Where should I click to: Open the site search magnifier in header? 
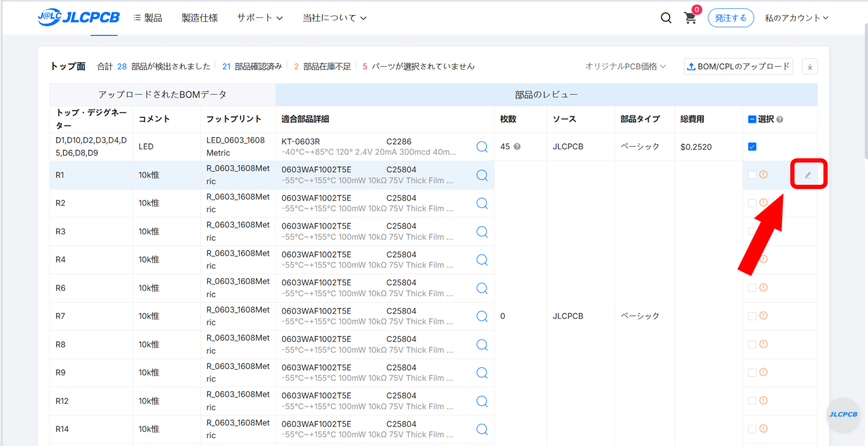(x=666, y=18)
